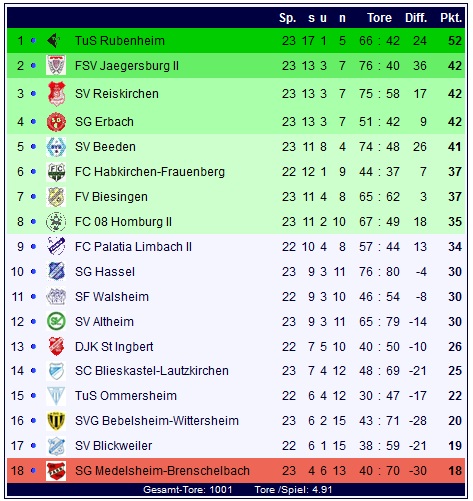Viewport: 473px width, 501px height.
Task: Click the TuS Rubenheim club crest
Action: [54, 41]
